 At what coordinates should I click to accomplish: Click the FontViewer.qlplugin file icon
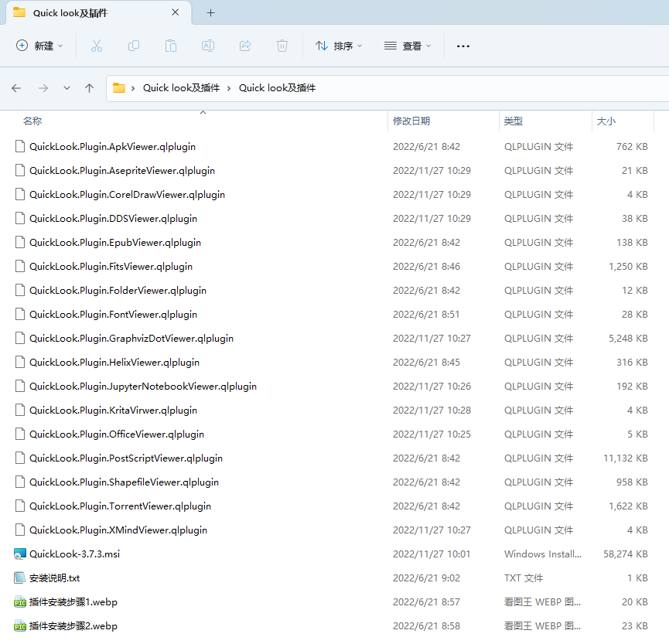[x=19, y=314]
